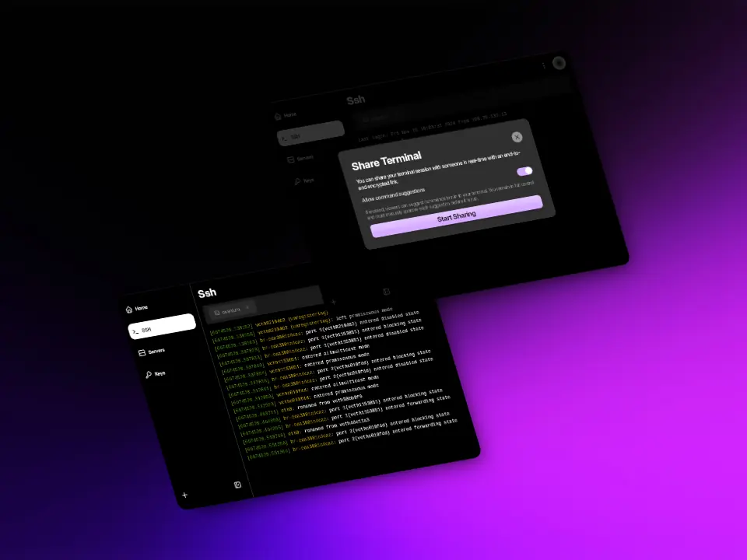This screenshot has height=560, width=747.
Task: Open Keys in the dimmed back window sidebar
Action: tap(307, 180)
